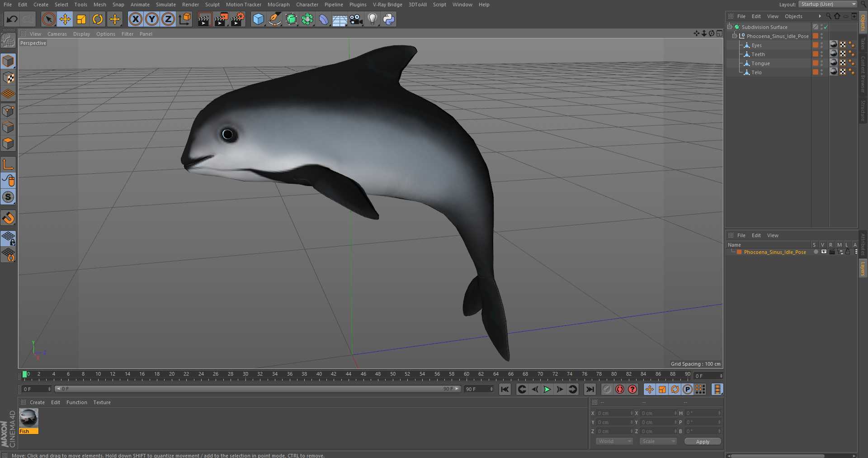The height and width of the screenshot is (458, 868).
Task: Select the Fish material thumbnail
Action: [28, 419]
